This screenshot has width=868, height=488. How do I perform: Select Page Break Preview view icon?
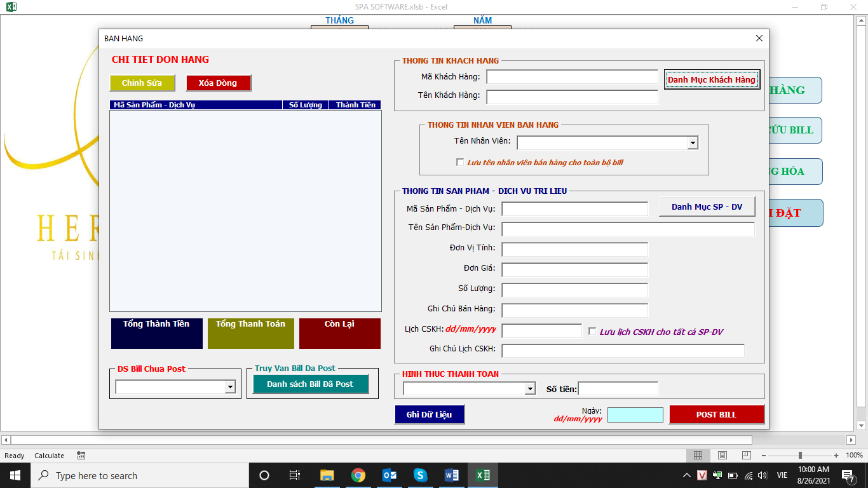point(747,455)
